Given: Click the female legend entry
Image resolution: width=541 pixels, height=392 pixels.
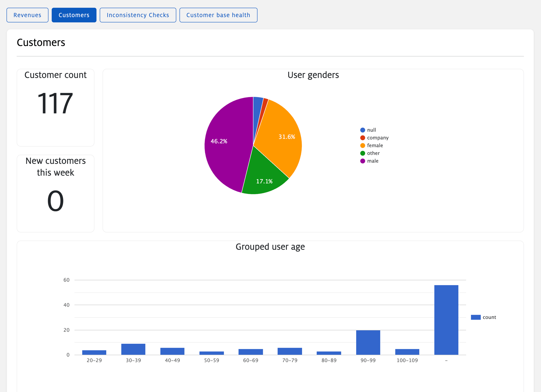Looking at the screenshot, I should [x=375, y=145].
